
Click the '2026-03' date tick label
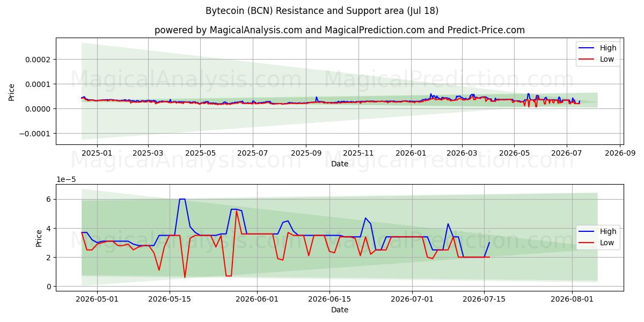[x=462, y=153]
